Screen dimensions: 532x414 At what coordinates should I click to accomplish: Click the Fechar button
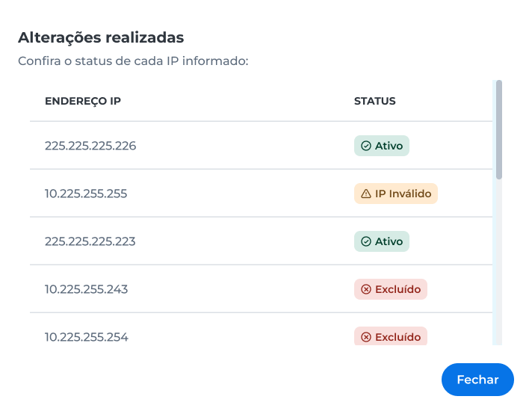(x=477, y=380)
